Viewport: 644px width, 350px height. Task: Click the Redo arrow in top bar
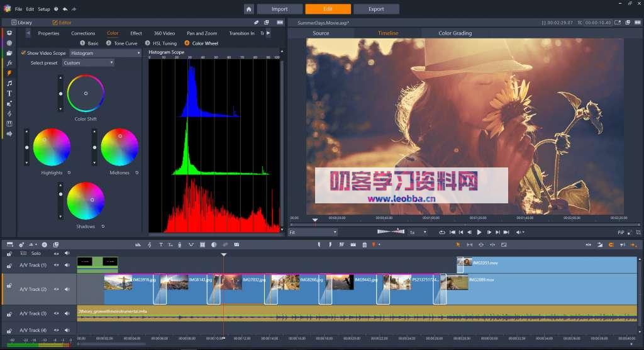pyautogui.click(x=74, y=9)
